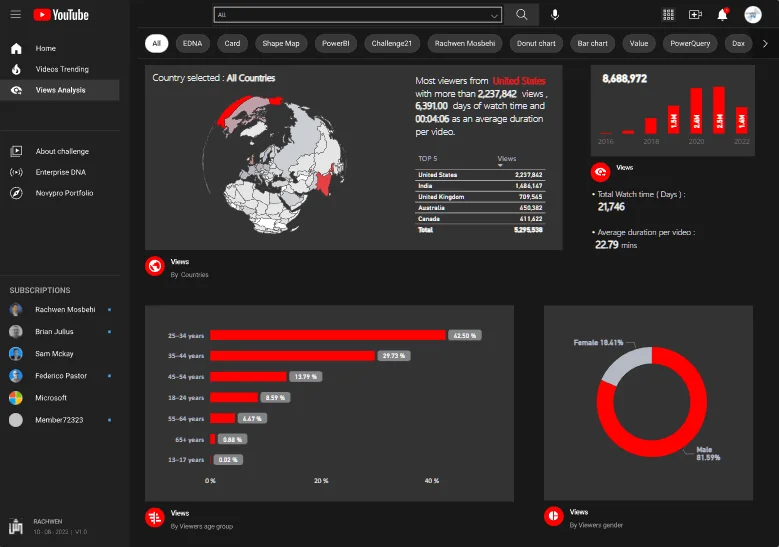This screenshot has width=779, height=547.
Task: Click the 45-54 years red bar
Action: pos(248,377)
